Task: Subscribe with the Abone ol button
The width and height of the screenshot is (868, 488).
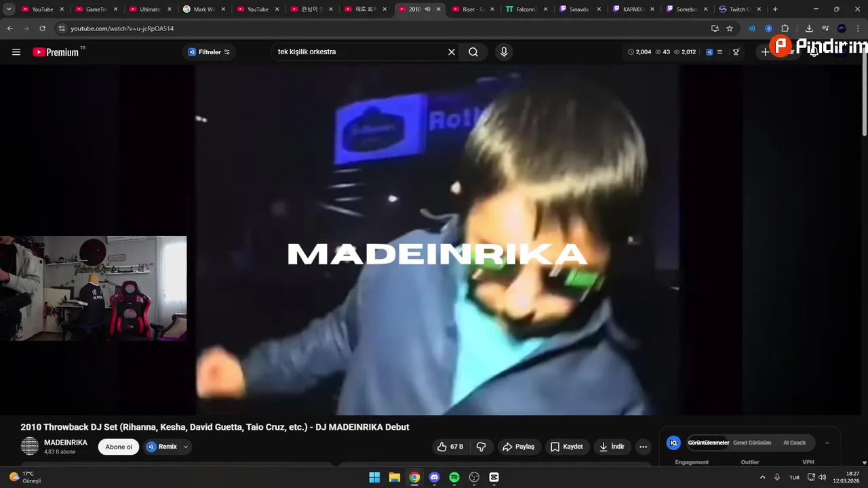Action: (x=119, y=447)
